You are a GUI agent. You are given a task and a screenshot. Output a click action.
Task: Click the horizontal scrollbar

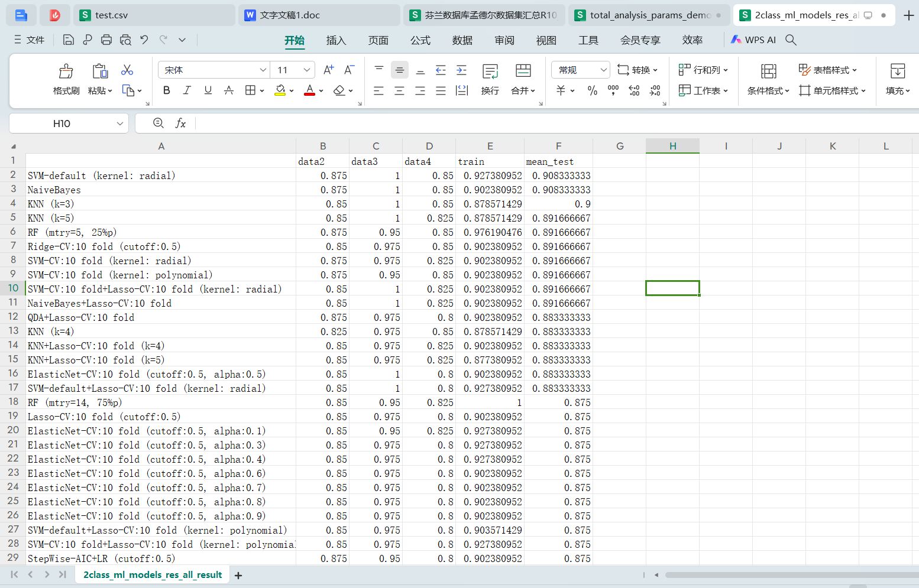point(791,574)
